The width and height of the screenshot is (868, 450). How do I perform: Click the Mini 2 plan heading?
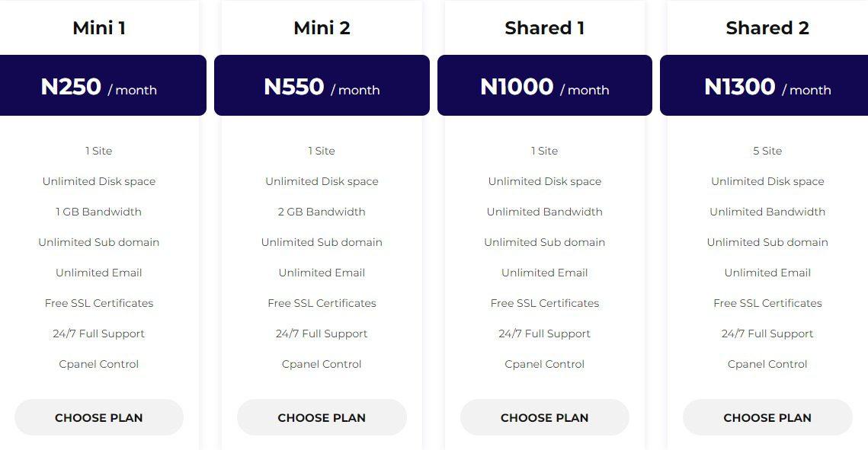tap(322, 27)
